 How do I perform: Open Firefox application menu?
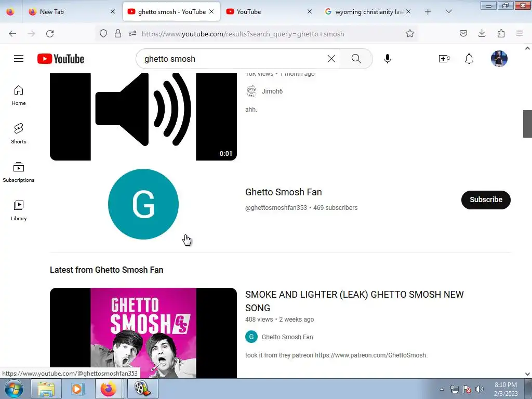point(520,34)
